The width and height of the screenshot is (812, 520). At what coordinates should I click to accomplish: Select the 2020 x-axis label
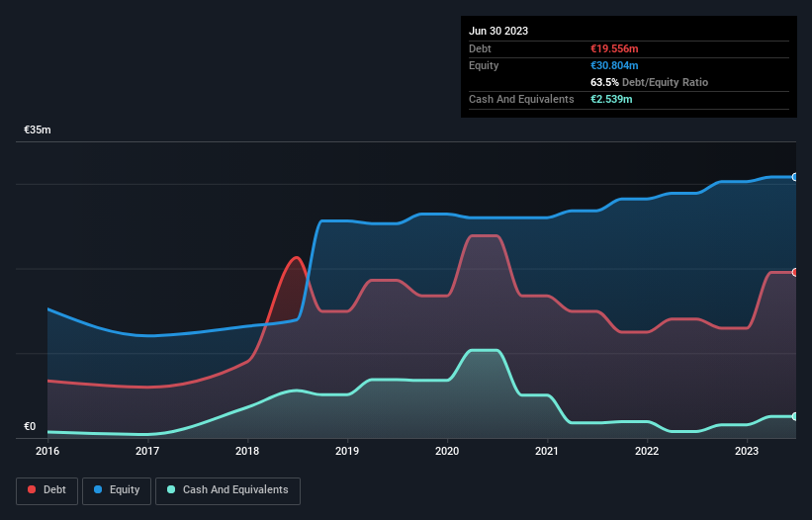point(447,451)
